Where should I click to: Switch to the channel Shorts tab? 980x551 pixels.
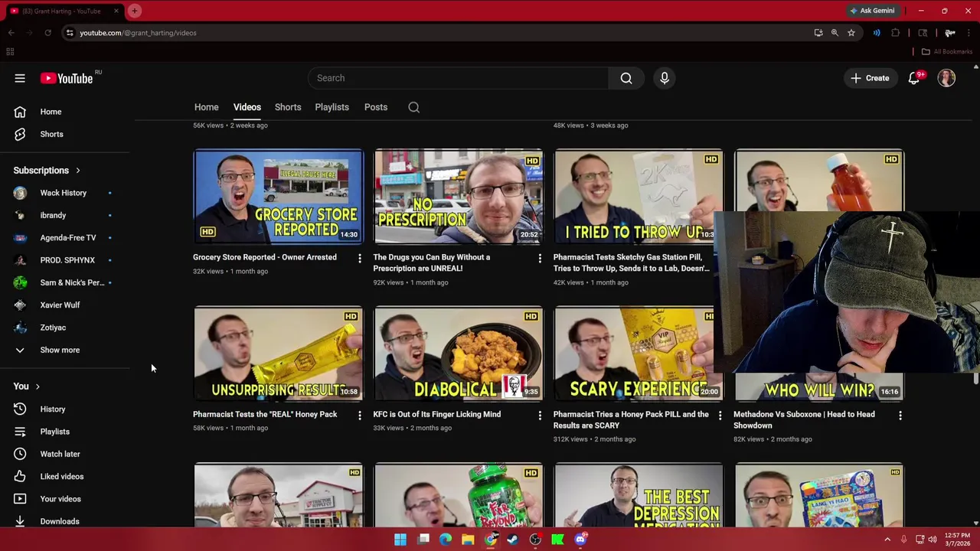tap(288, 107)
